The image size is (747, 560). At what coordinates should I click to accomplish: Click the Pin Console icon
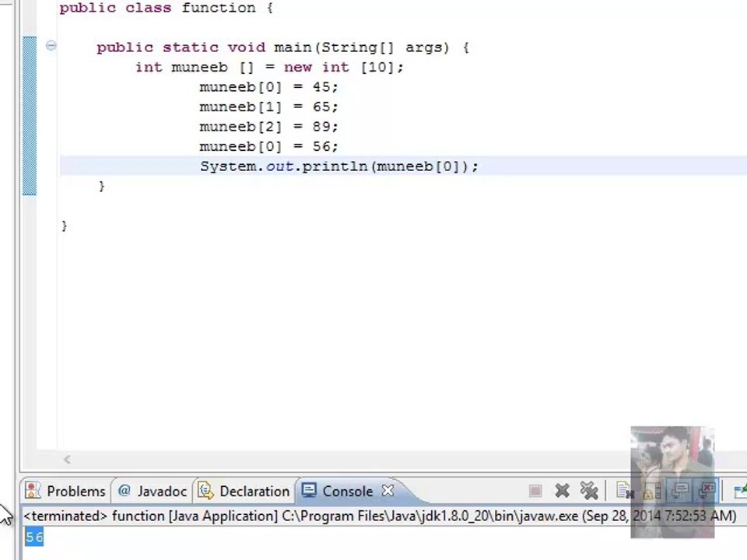coord(740,491)
